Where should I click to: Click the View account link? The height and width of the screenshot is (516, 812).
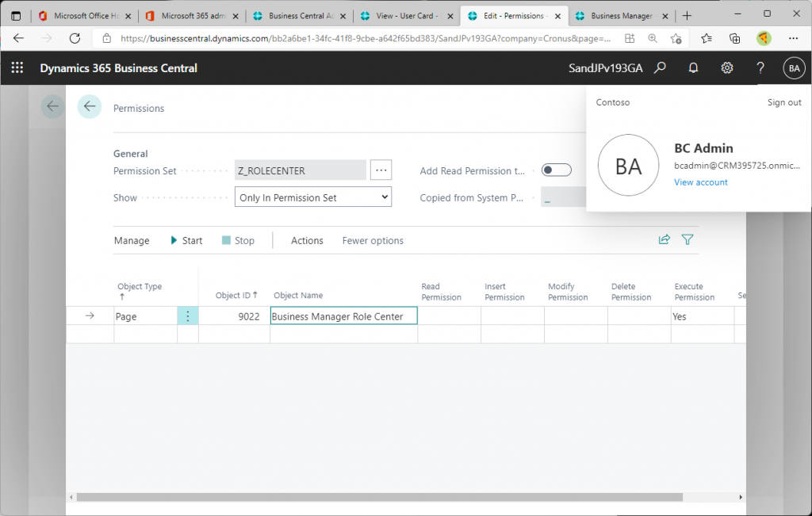click(x=700, y=182)
